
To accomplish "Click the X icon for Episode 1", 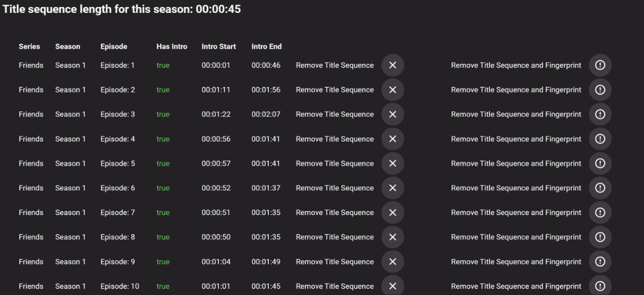I will pyautogui.click(x=392, y=65).
